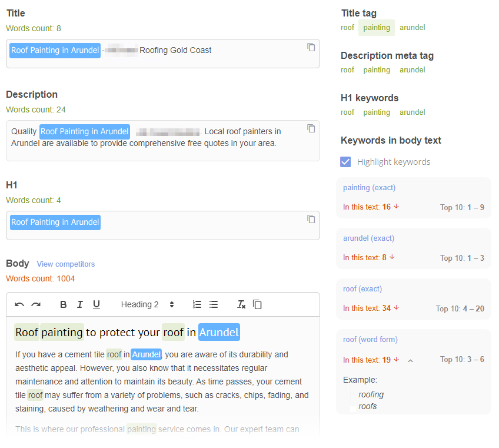
Task: Select the roof (exact) keyword card
Action: [414, 299]
